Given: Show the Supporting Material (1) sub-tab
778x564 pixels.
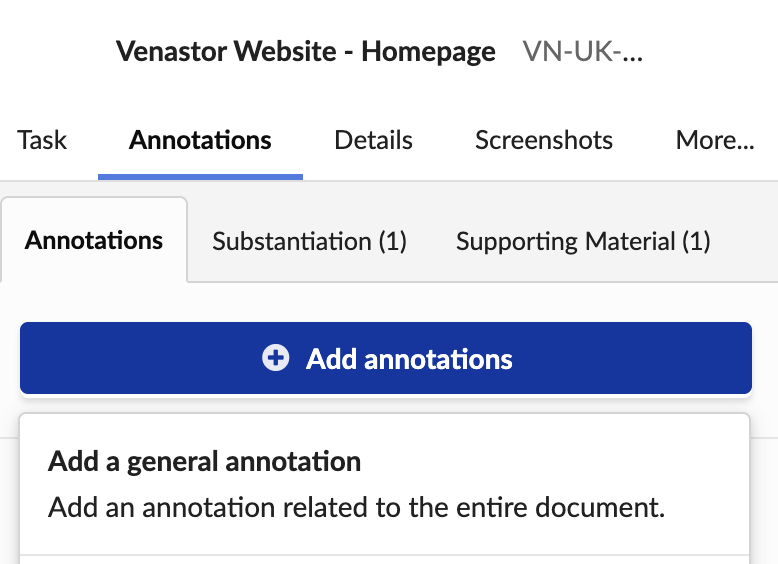Looking at the screenshot, I should 583,241.
